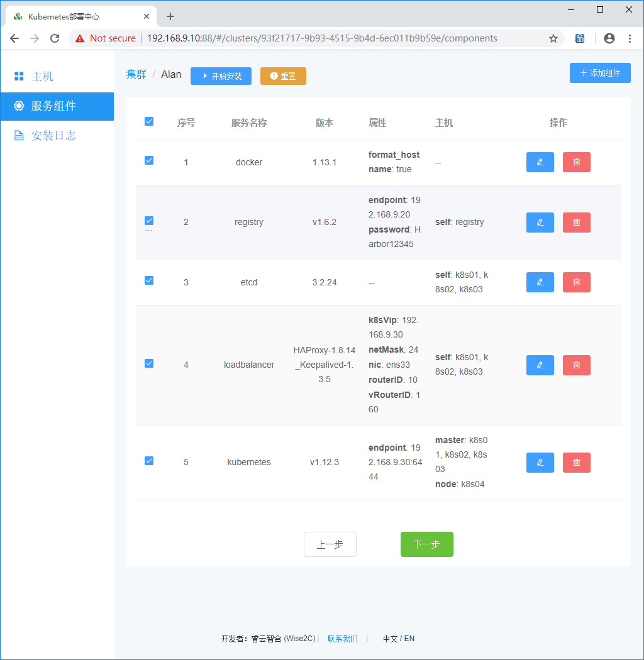The width and height of the screenshot is (644, 660).
Task: Edit the etcd component
Action: point(540,282)
